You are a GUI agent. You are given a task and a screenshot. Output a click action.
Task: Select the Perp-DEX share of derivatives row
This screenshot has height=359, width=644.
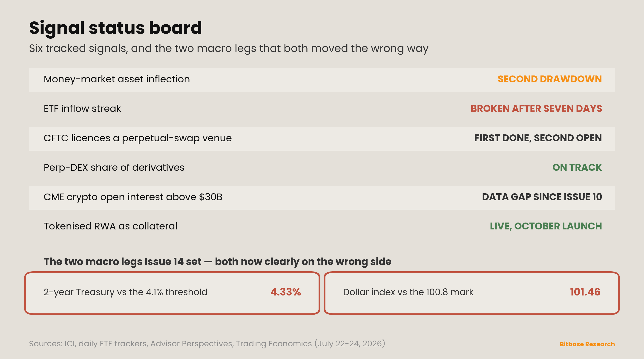[x=322, y=168]
